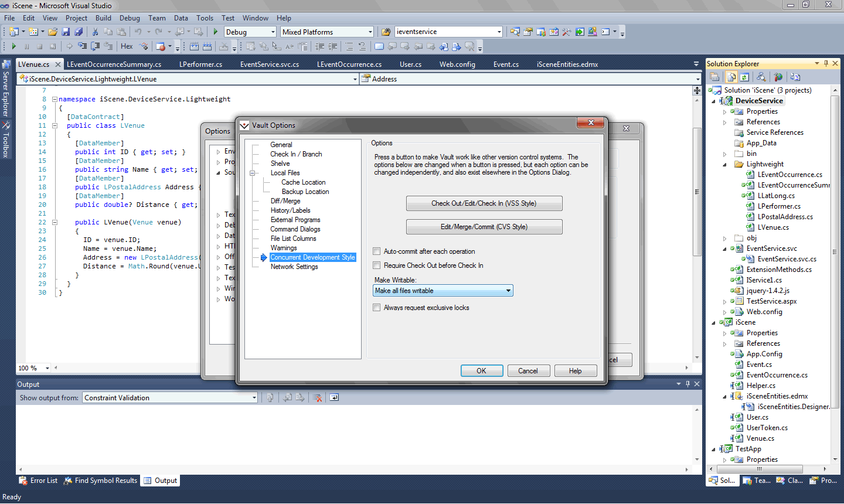Click the Start Debugging green arrow icon
The height and width of the screenshot is (504, 844).
tap(215, 32)
